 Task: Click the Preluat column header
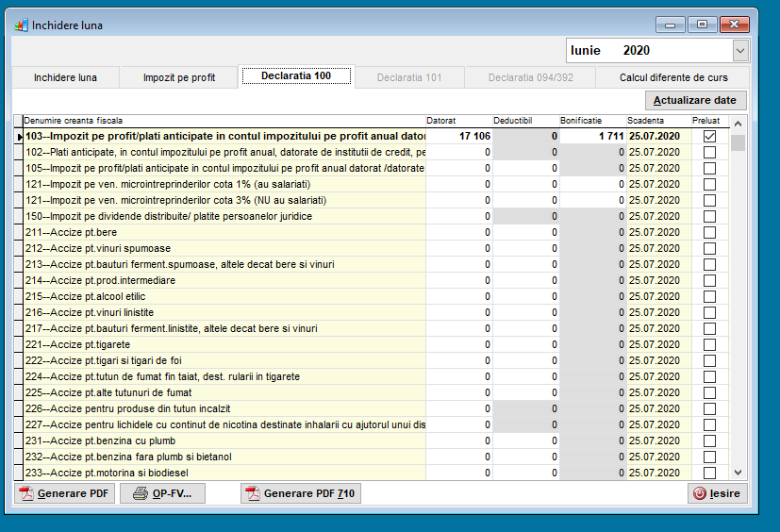click(710, 121)
